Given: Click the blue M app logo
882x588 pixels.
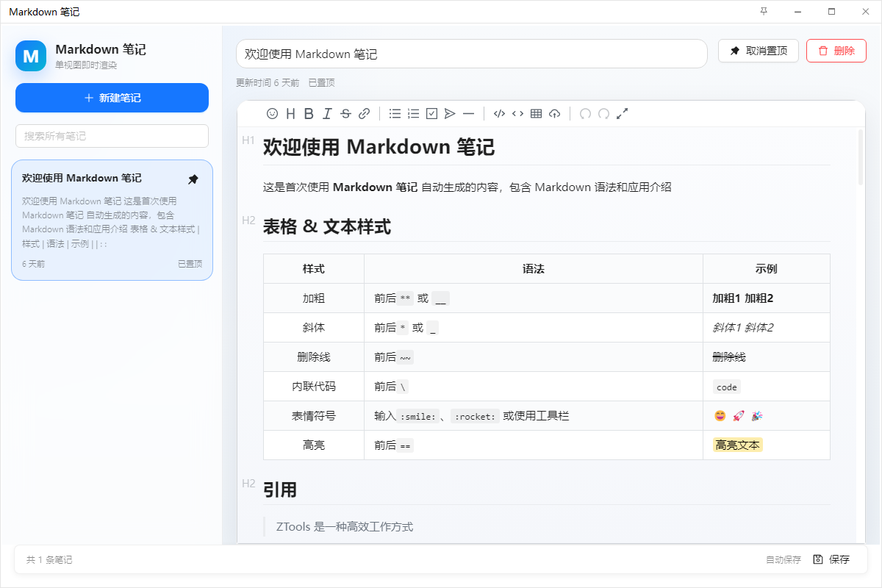Looking at the screenshot, I should tap(31, 56).
